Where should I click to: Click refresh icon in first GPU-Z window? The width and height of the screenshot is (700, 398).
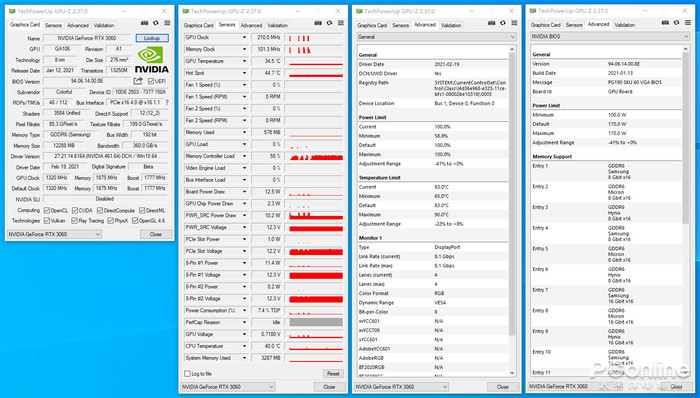coord(155,23)
